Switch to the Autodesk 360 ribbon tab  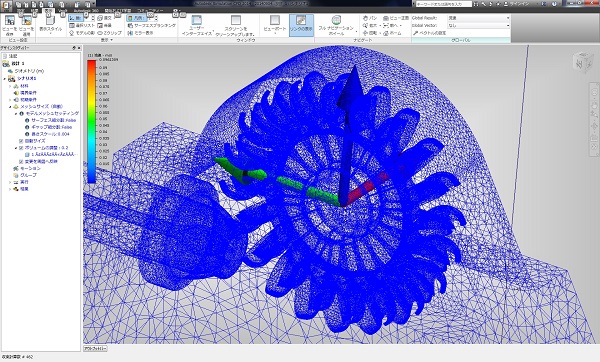coord(86,10)
